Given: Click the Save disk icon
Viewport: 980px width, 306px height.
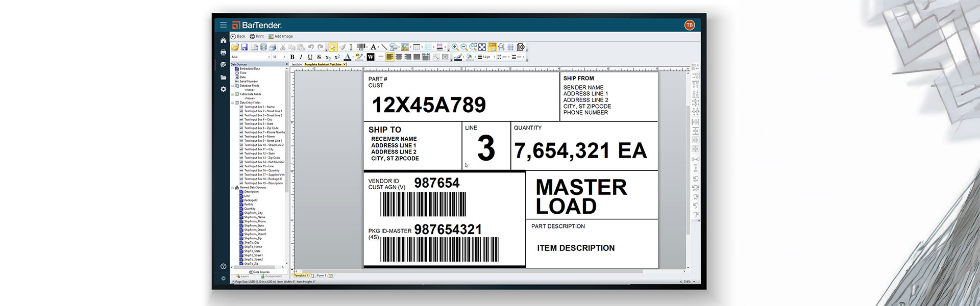Looking at the screenshot, I should (x=244, y=47).
